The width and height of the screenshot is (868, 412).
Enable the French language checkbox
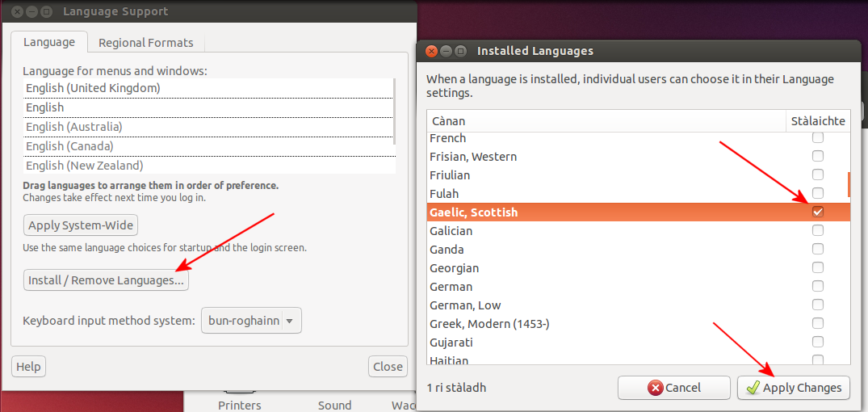(x=818, y=138)
